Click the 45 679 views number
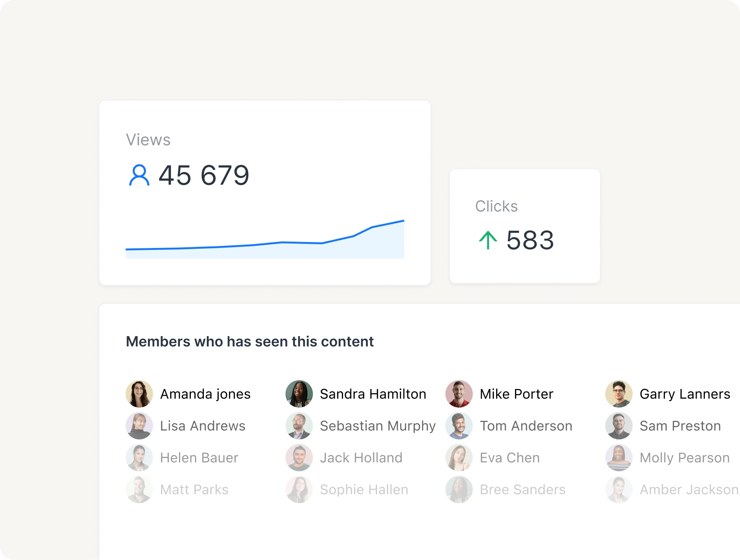 [204, 175]
